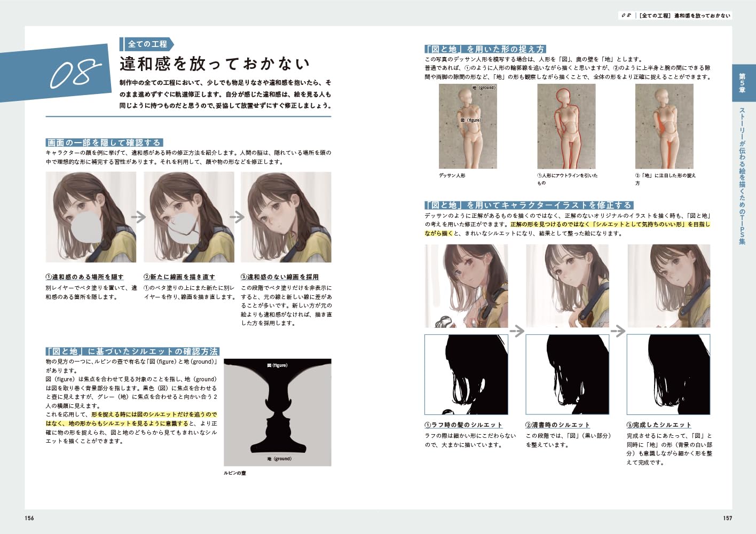Click the 「図と地」を用いた形の捉え方 heading
This screenshot has width=756, height=534.
pyautogui.click(x=485, y=49)
